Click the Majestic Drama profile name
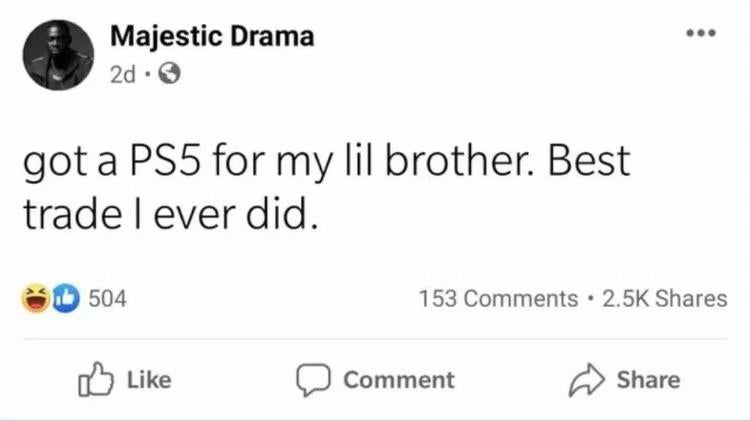750x421 pixels. click(x=212, y=37)
